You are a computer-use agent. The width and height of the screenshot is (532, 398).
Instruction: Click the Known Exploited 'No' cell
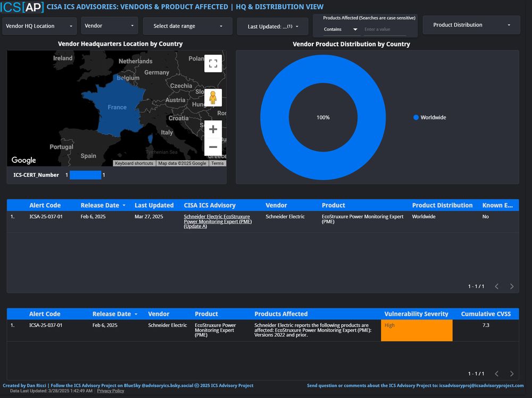[486, 217]
